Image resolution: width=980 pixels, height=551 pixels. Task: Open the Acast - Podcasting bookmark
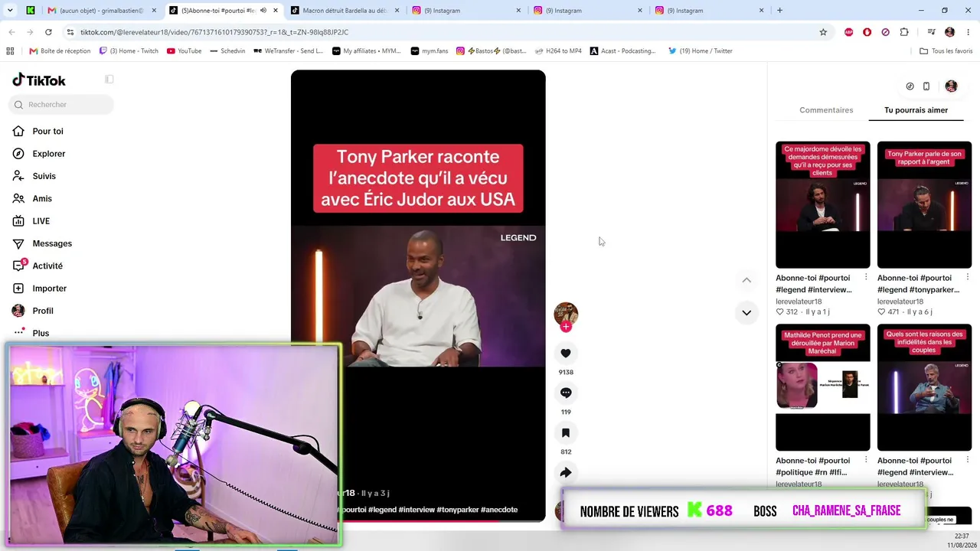click(622, 51)
